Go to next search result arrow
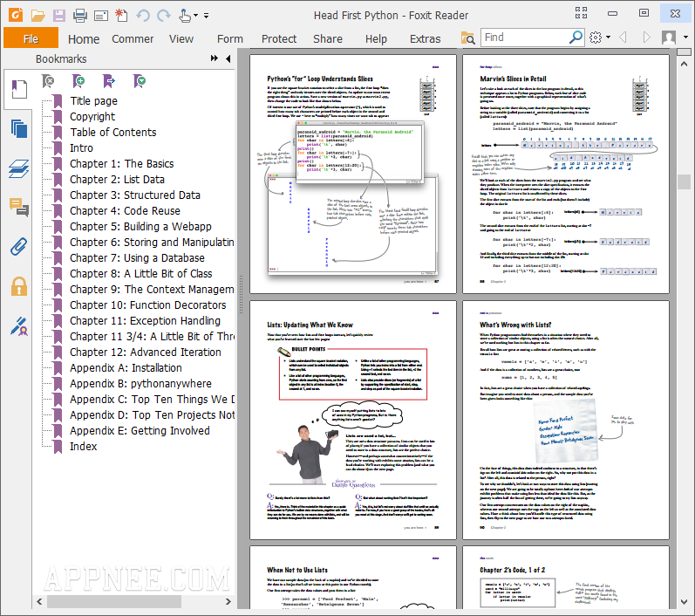The image size is (695, 616). click(647, 38)
